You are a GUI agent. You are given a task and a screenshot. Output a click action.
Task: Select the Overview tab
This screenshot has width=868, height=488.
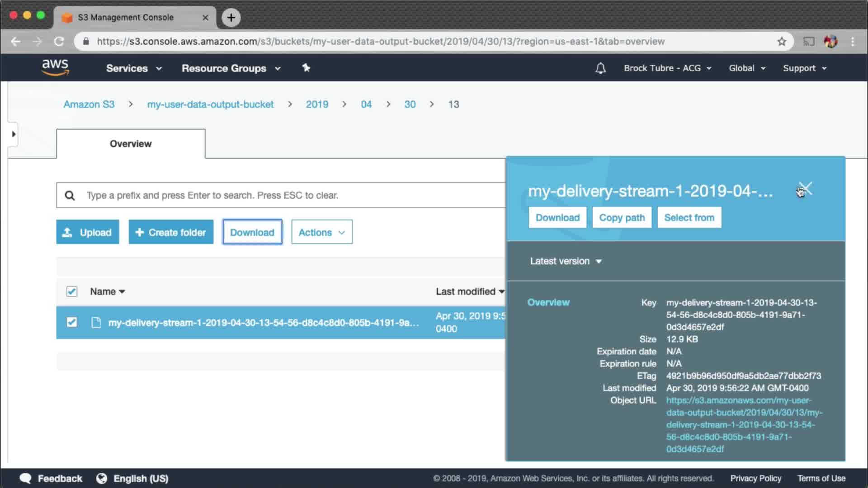coord(131,144)
